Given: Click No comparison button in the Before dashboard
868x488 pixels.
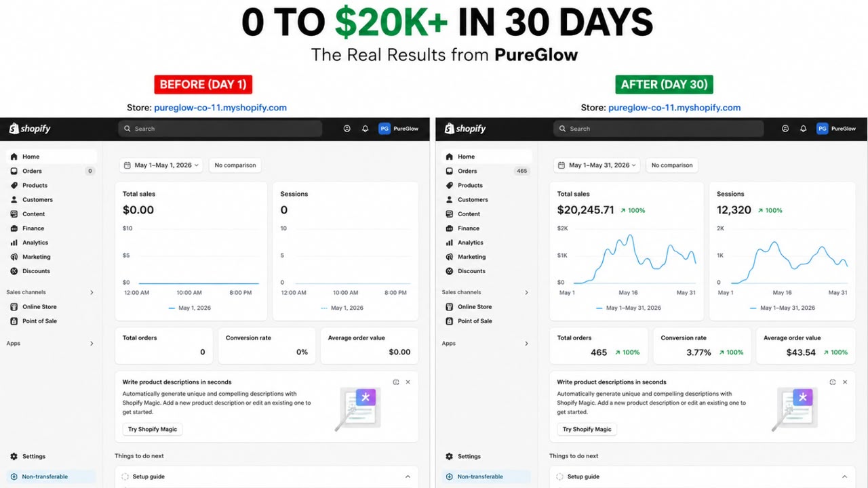Looking at the screenshot, I should (235, 165).
